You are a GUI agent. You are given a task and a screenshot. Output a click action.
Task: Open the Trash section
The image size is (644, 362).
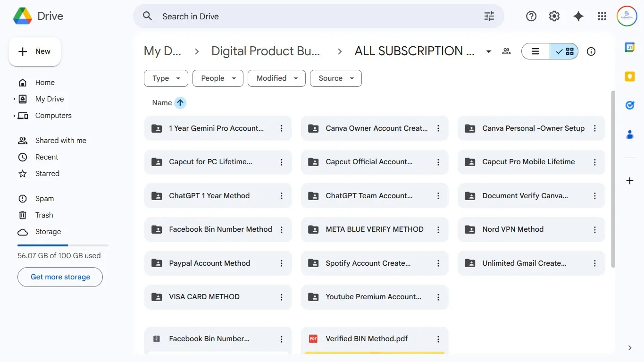(x=44, y=215)
